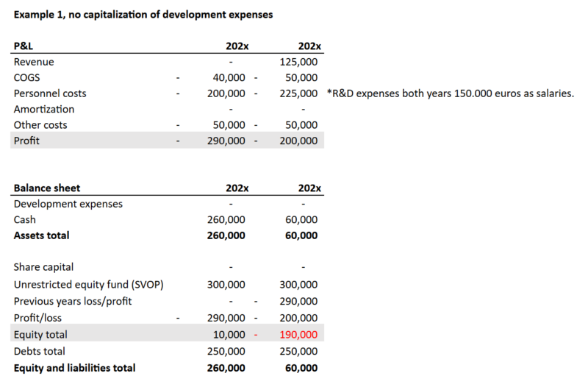Click the Amortization row label
This screenshot has height=390, width=588.
point(44,110)
